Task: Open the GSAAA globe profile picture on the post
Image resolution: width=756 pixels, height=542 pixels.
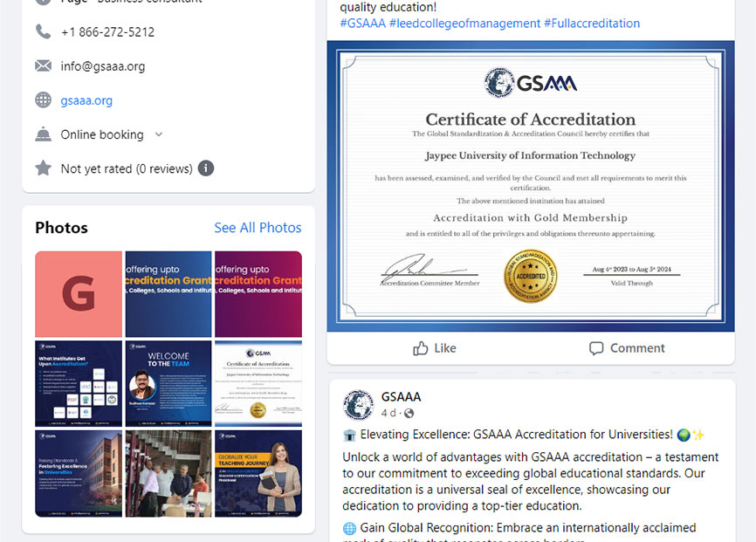Action: coord(358,405)
